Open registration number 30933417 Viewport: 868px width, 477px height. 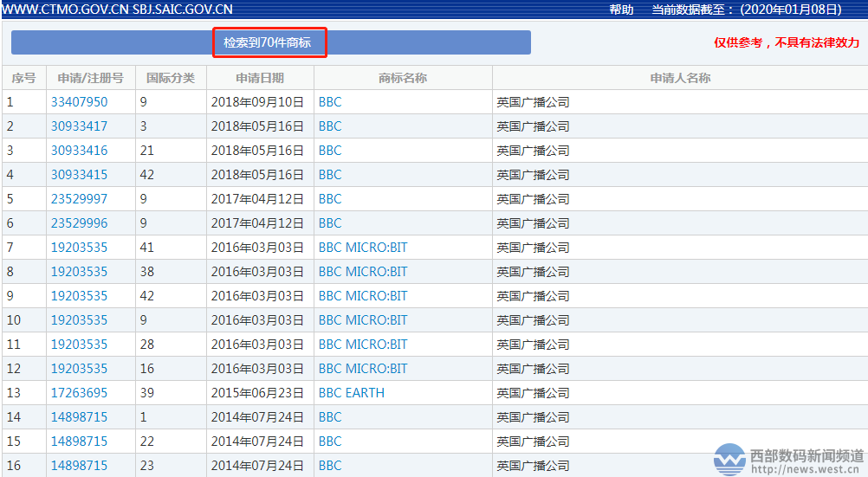coord(79,126)
